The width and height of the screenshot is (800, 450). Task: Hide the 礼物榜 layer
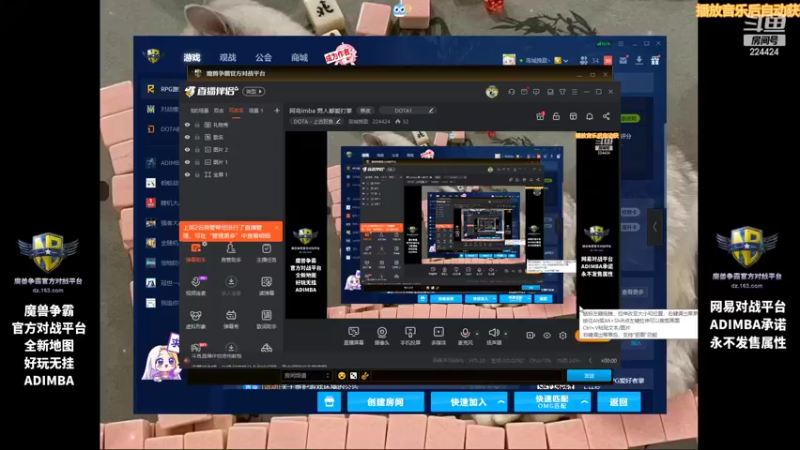(x=187, y=124)
